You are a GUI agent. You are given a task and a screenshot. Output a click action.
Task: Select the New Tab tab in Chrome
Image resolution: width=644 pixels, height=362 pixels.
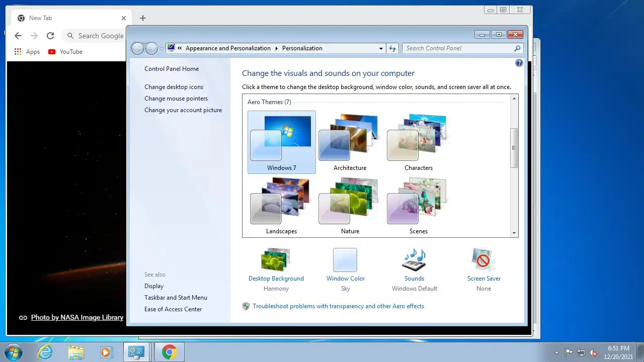[70, 18]
